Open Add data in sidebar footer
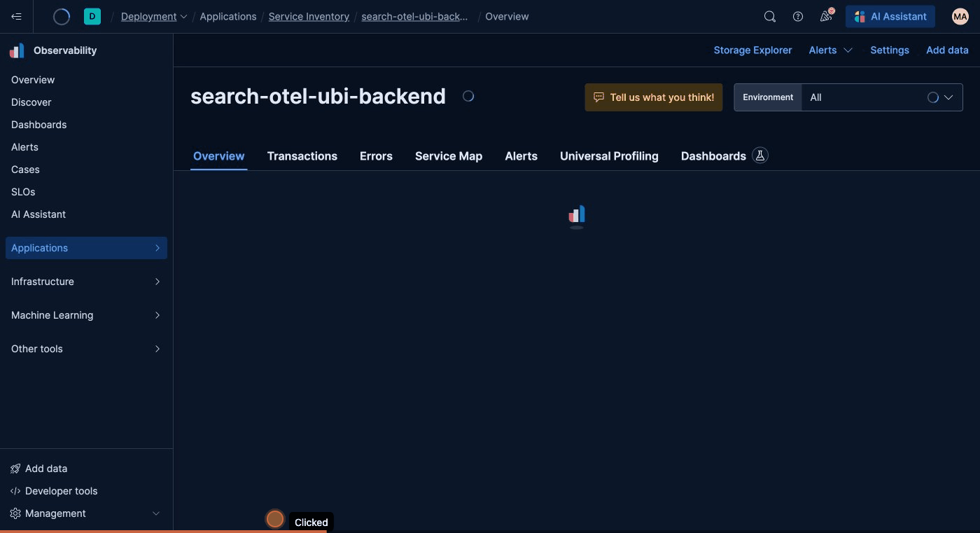Screen dimensions: 980x533 pos(46,469)
